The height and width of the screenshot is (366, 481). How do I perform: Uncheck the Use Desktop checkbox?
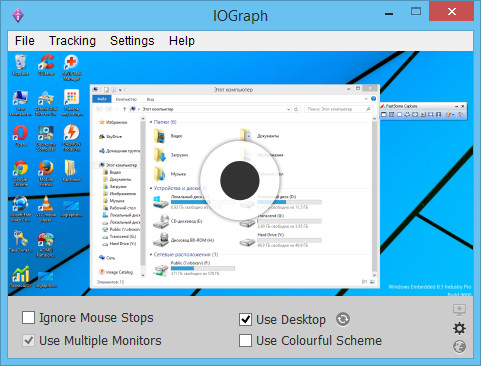pyautogui.click(x=245, y=319)
